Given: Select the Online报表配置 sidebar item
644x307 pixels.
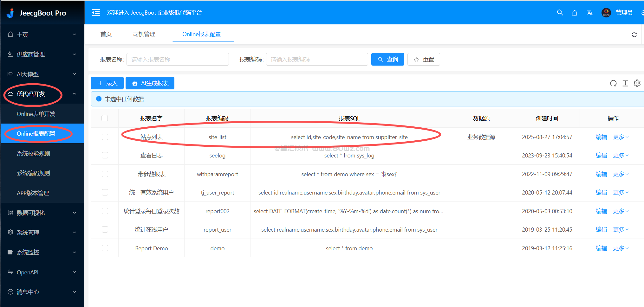Looking at the screenshot, I should 42,133.
